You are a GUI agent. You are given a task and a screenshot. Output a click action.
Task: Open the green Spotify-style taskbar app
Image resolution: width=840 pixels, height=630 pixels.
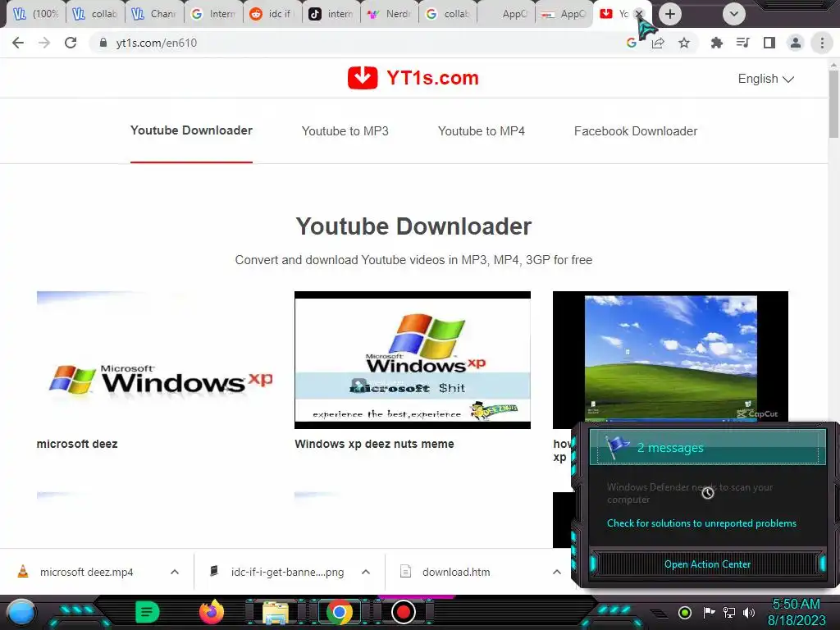pyautogui.click(x=147, y=612)
